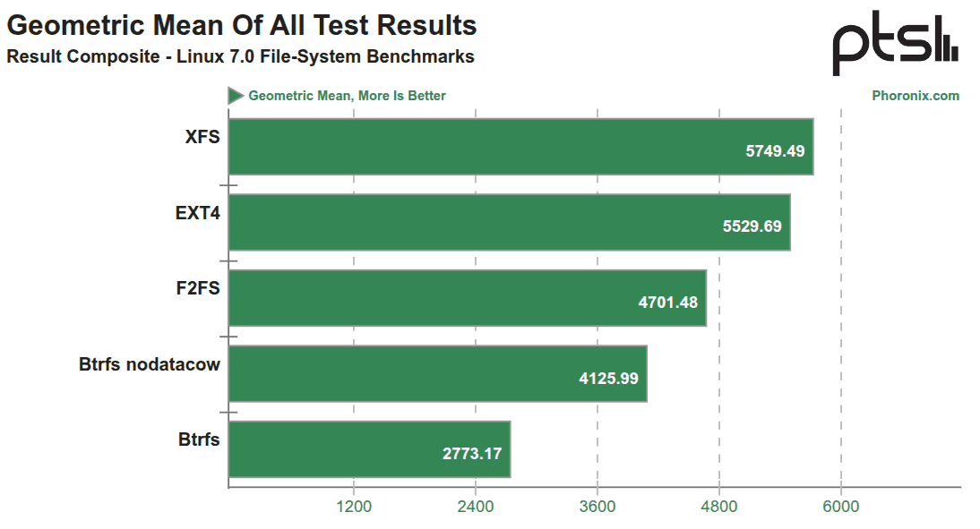980x529 pixels.
Task: Select the F2FS row label
Action: (197, 288)
